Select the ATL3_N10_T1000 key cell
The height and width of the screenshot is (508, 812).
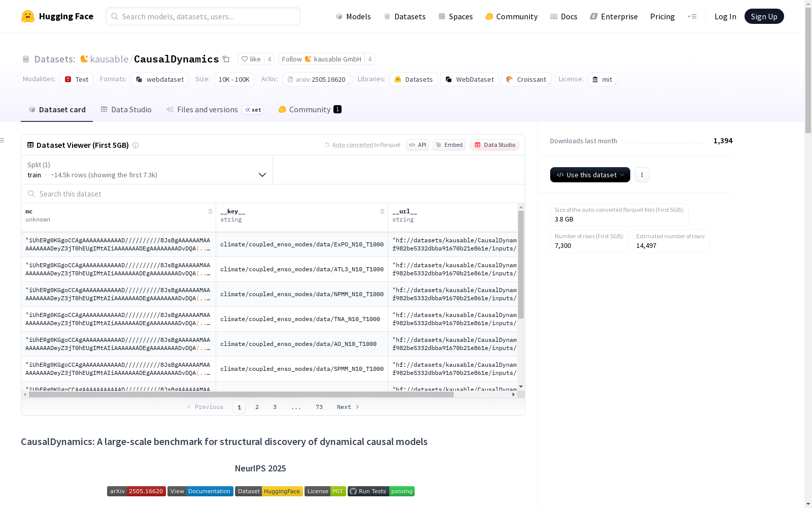tap(302, 269)
